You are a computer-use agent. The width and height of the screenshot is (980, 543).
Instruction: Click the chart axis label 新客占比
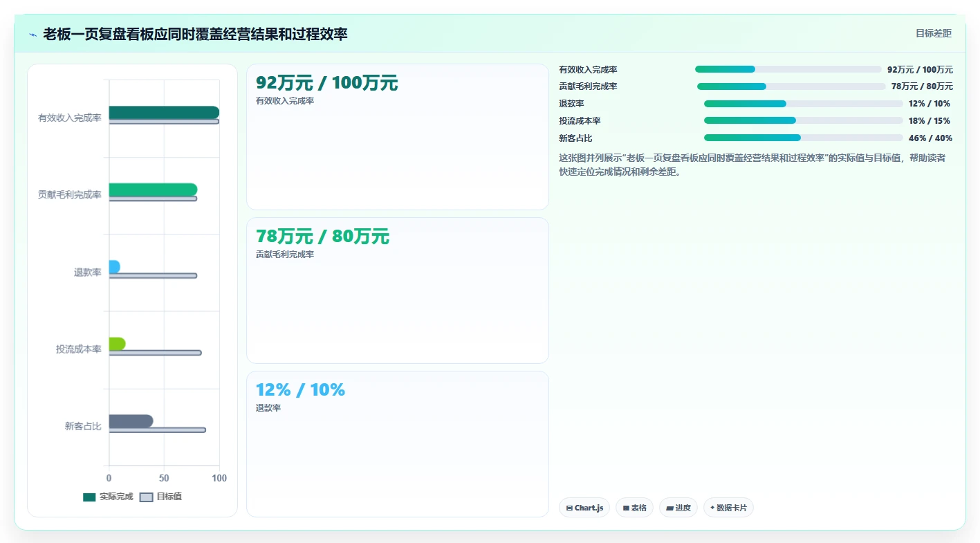[83, 426]
